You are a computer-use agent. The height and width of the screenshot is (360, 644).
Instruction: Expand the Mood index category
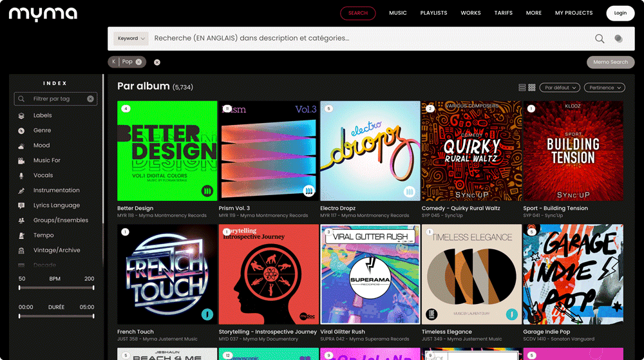[42, 146]
